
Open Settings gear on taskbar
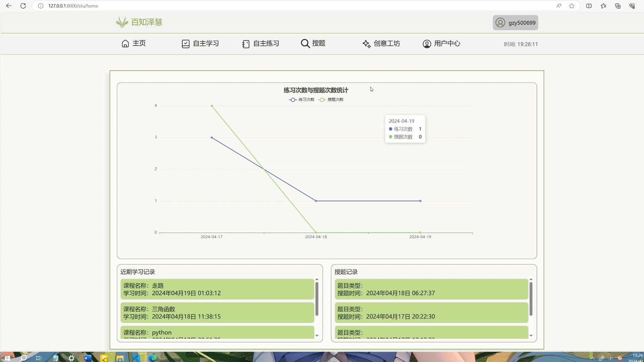pos(71,358)
